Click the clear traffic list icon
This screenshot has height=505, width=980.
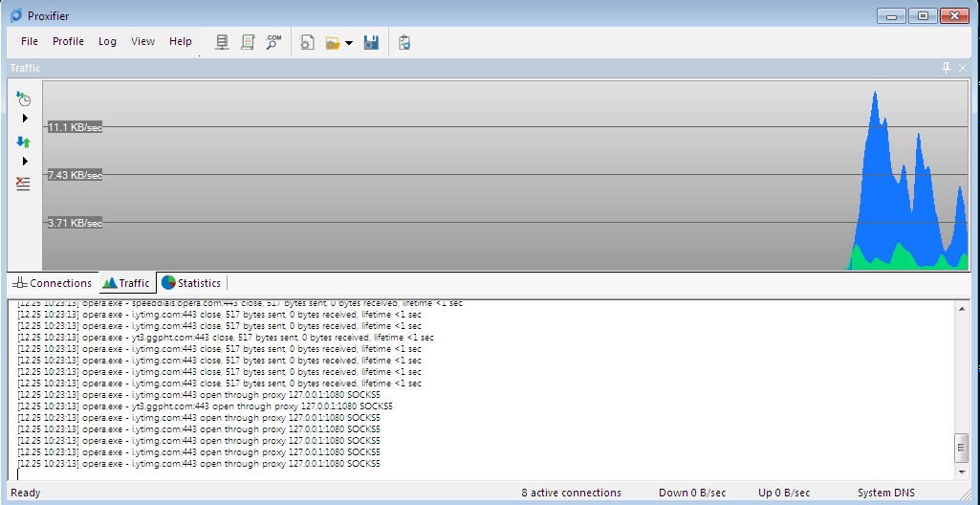coord(23,183)
